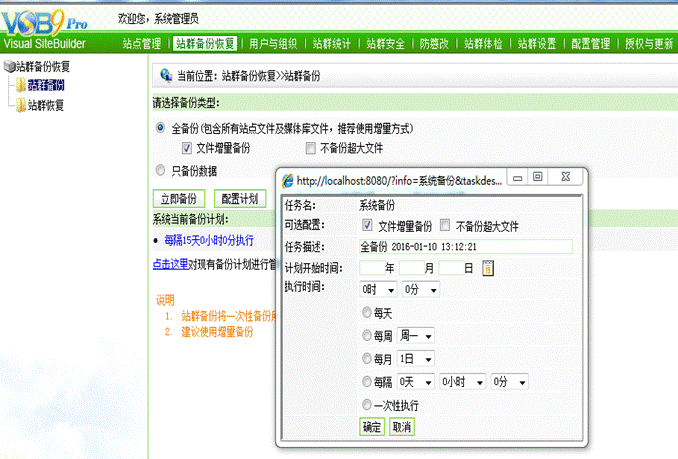Image resolution: width=678 pixels, height=459 pixels.
Task: Open the 0分 execution minute dropdown
Action: click(x=421, y=289)
